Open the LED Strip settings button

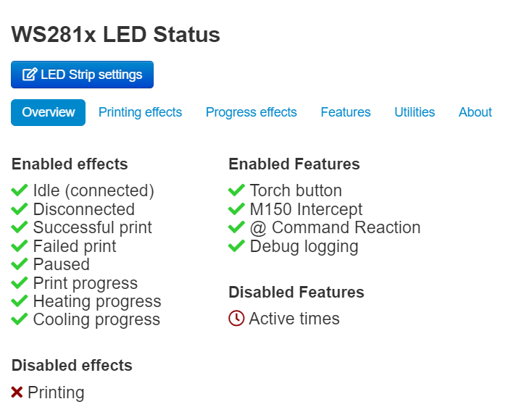pos(82,75)
